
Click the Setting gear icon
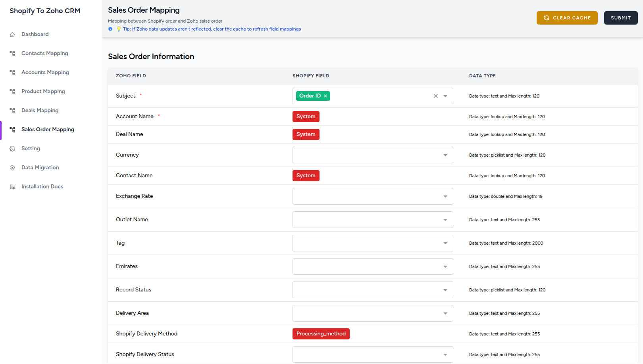[12, 149]
